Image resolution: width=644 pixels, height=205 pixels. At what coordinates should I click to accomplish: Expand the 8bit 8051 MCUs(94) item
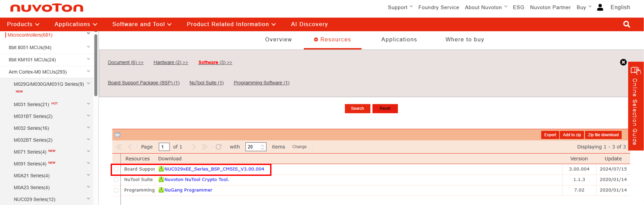pyautogui.click(x=88, y=47)
